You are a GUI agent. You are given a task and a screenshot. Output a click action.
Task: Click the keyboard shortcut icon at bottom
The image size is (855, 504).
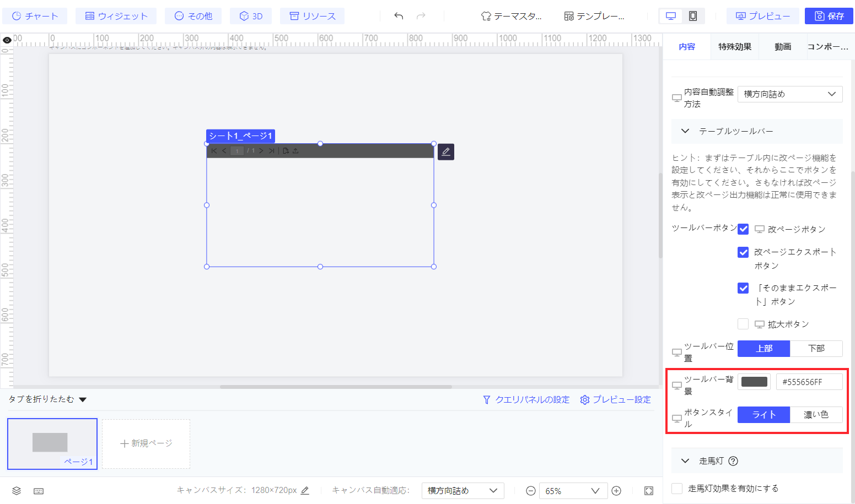tap(39, 491)
